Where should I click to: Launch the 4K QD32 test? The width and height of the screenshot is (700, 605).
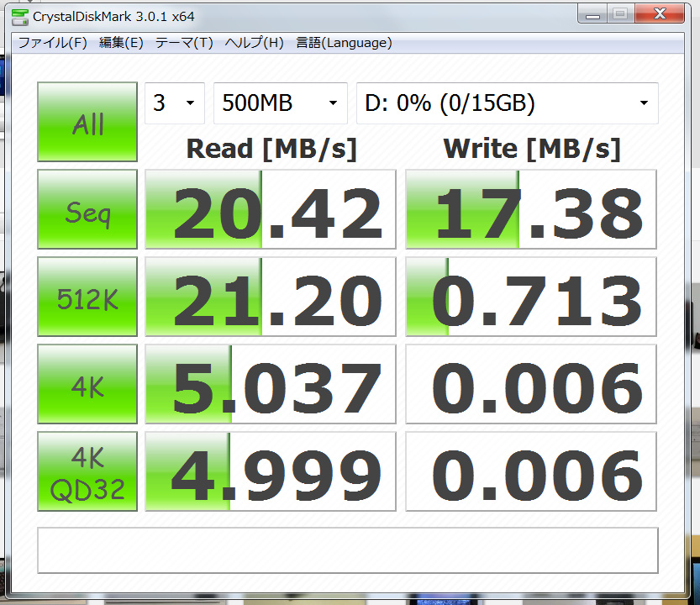[87, 471]
